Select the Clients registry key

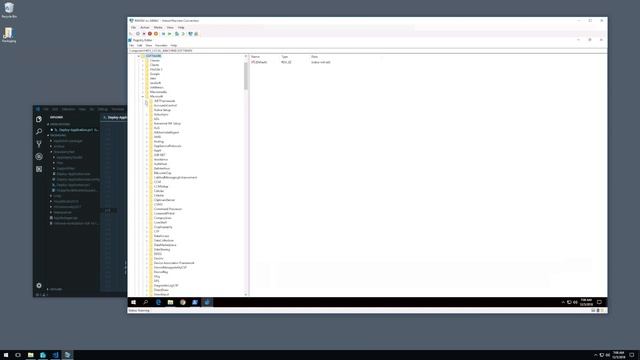pos(154,65)
